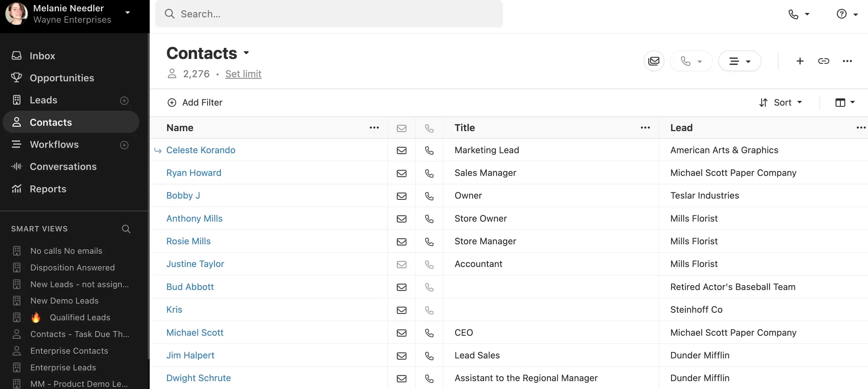
Task: Open Lead column options ellipsis
Action: click(861, 128)
